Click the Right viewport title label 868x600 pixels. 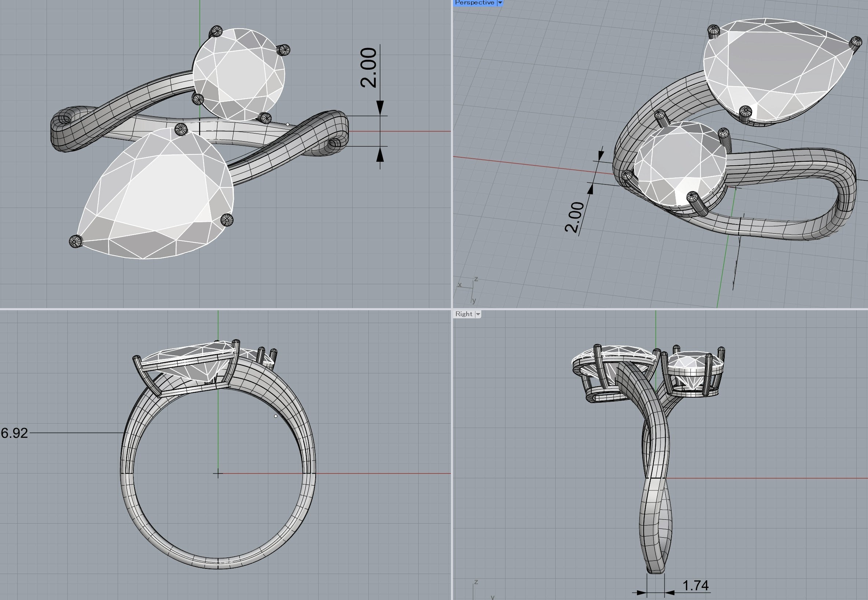[x=464, y=314]
